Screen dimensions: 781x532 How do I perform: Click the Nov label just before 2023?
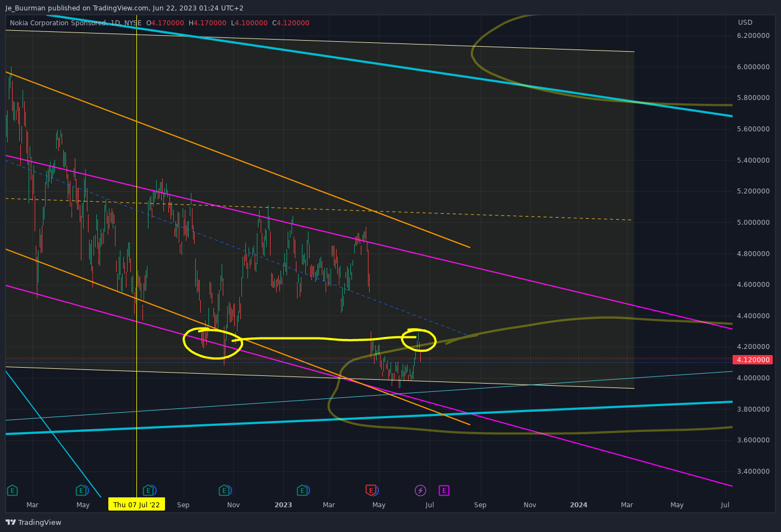pyautogui.click(x=233, y=505)
